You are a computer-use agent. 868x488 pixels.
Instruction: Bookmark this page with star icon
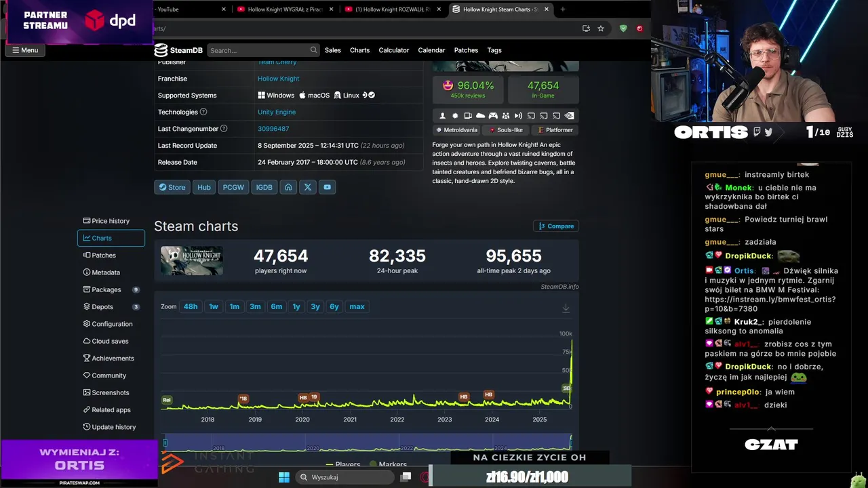pos(601,28)
